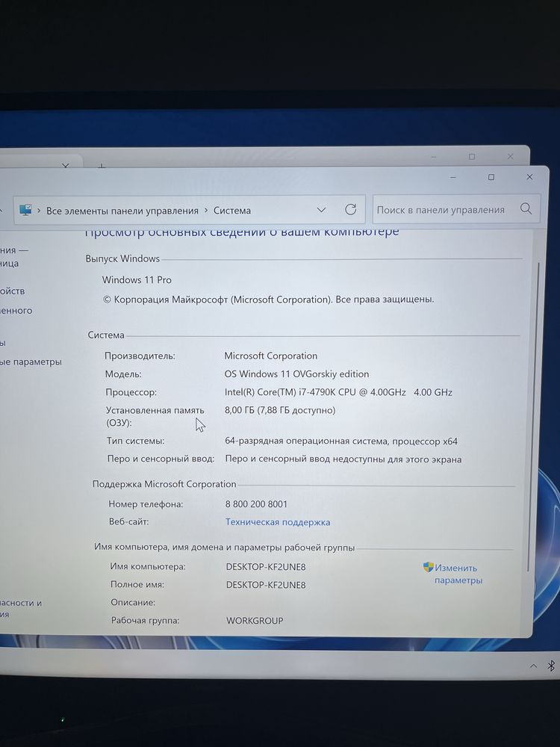This screenshot has height=747, width=560.
Task: Click the 'Выпуск Windows' section heading
Action: pyautogui.click(x=123, y=258)
